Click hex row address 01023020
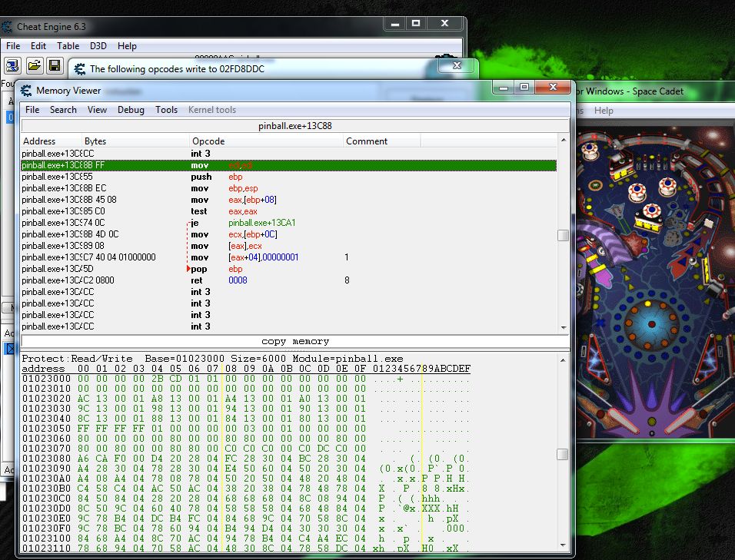The width and height of the screenshot is (735, 560). pyautogui.click(x=46, y=399)
